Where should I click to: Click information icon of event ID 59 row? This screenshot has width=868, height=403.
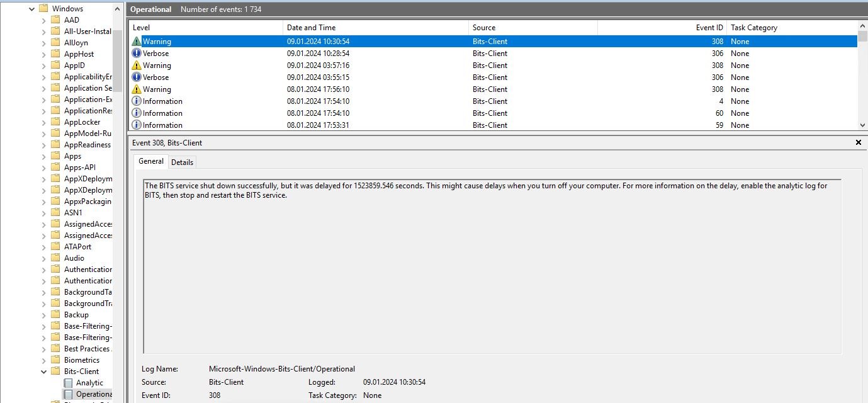137,125
